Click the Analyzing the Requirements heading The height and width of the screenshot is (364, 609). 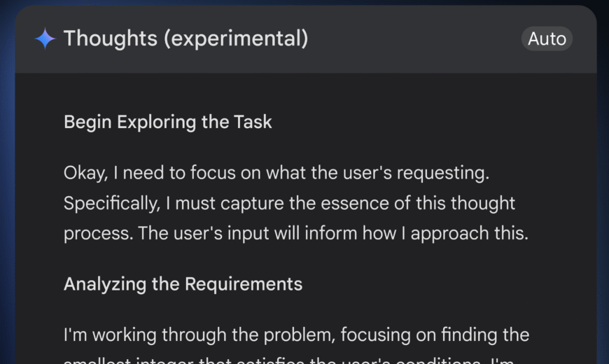[183, 284]
